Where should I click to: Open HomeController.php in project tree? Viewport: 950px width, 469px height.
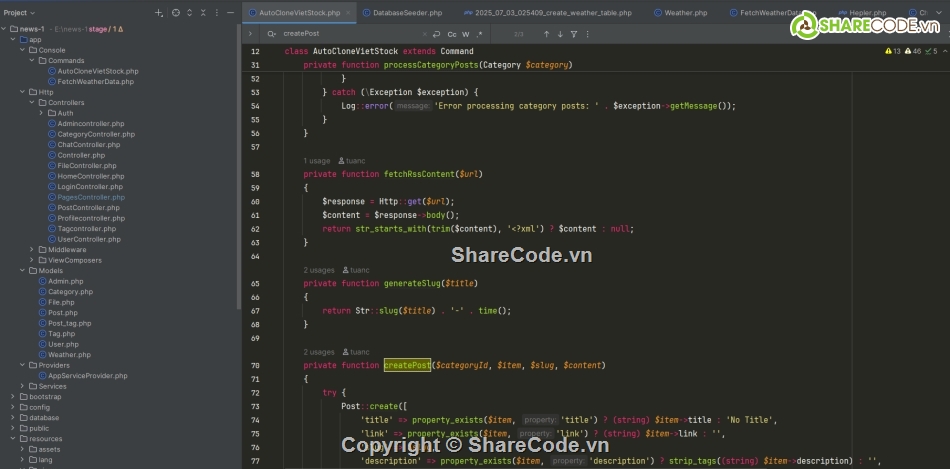click(91, 176)
